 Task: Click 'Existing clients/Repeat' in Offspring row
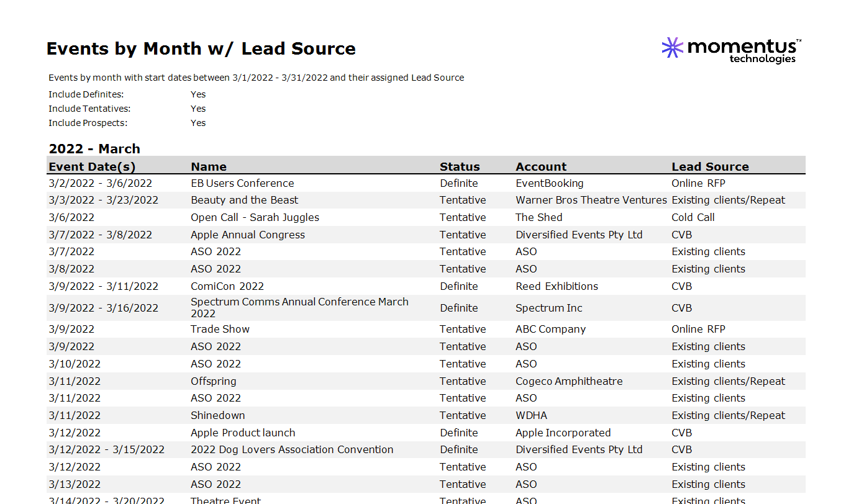[729, 381]
